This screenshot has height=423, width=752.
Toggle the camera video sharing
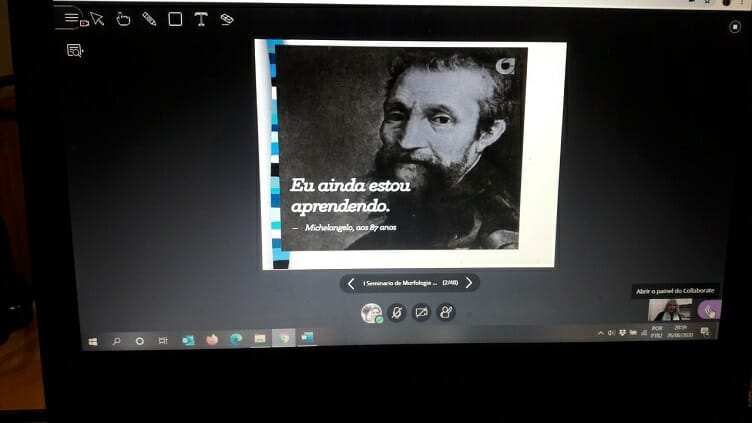(x=421, y=313)
